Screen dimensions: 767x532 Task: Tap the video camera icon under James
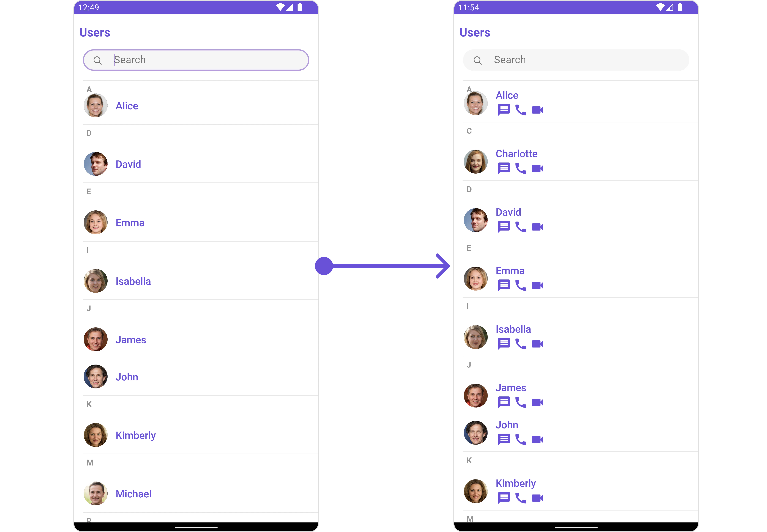click(x=537, y=402)
